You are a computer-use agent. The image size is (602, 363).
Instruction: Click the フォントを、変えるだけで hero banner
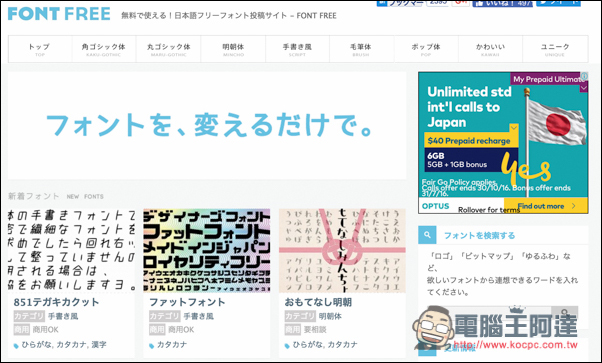pos(207,125)
